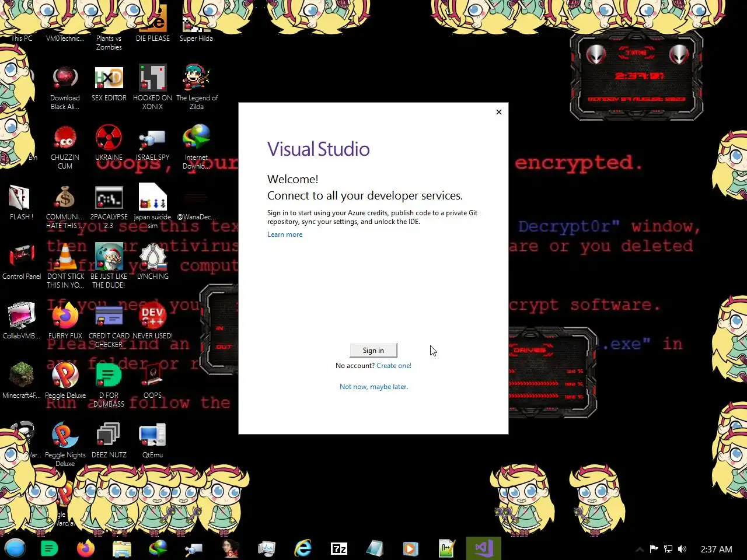Open the OOPS desktop icon
The height and width of the screenshot is (560, 747).
153,381
